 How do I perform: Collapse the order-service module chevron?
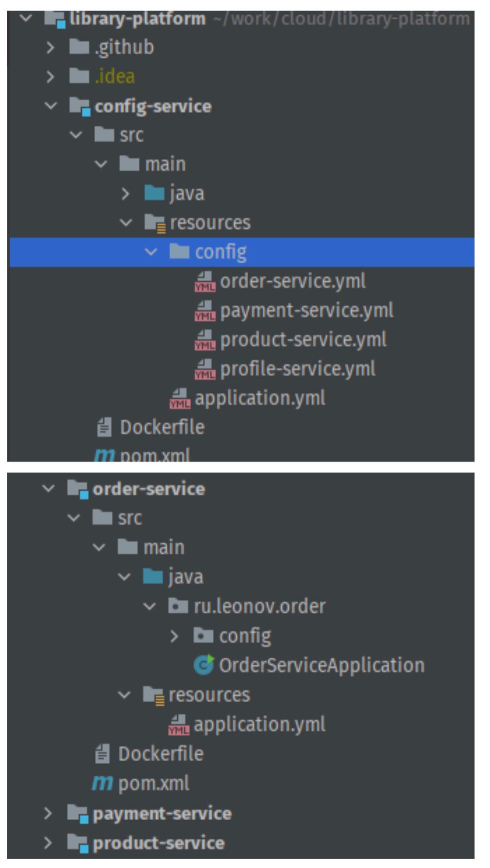pyautogui.click(x=48, y=488)
